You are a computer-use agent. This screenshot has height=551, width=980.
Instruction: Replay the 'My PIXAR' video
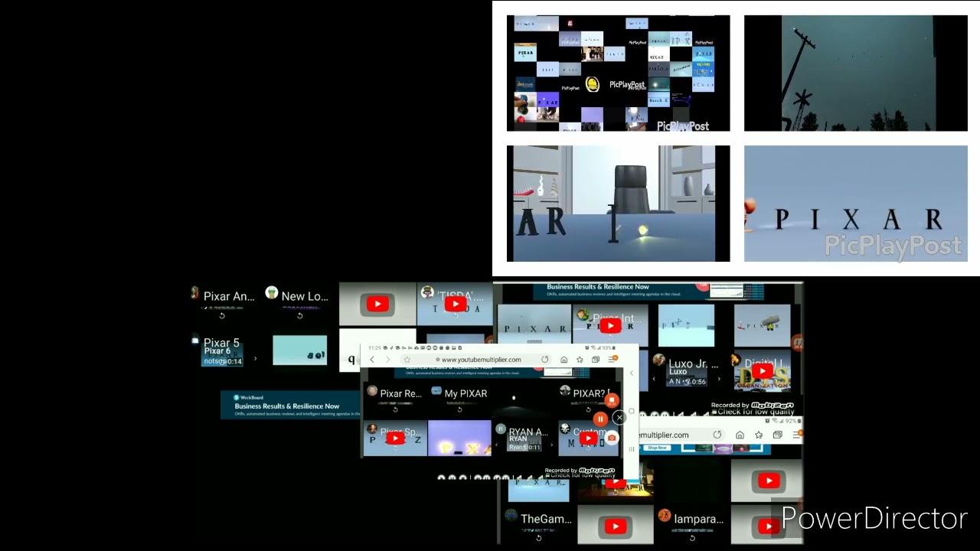tap(459, 409)
